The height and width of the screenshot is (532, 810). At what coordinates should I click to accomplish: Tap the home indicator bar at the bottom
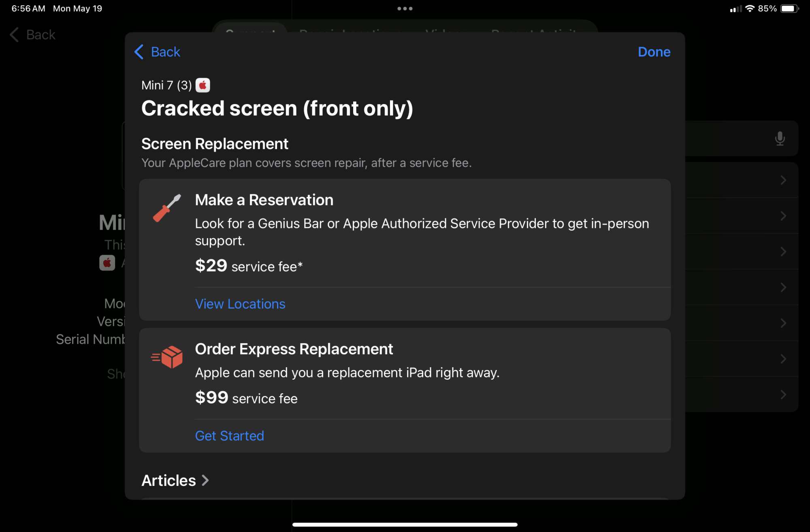405,525
